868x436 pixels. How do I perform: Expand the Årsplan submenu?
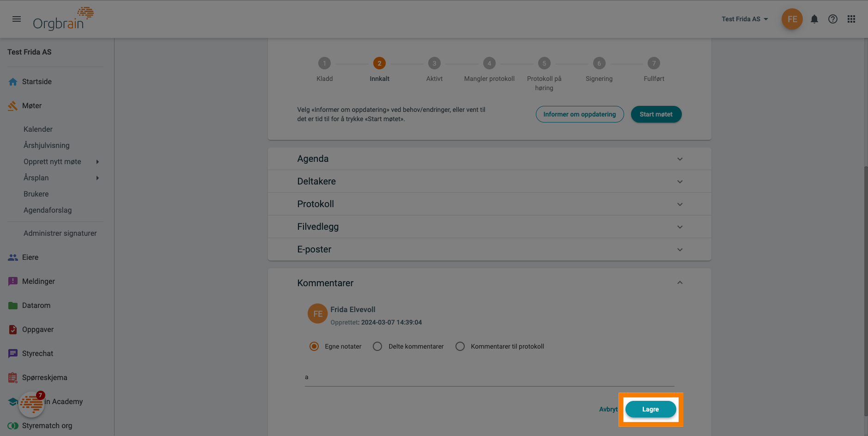pos(97,178)
